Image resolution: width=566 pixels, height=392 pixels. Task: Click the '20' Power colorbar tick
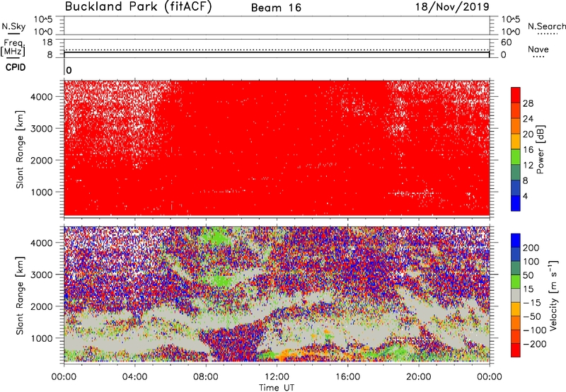click(528, 134)
